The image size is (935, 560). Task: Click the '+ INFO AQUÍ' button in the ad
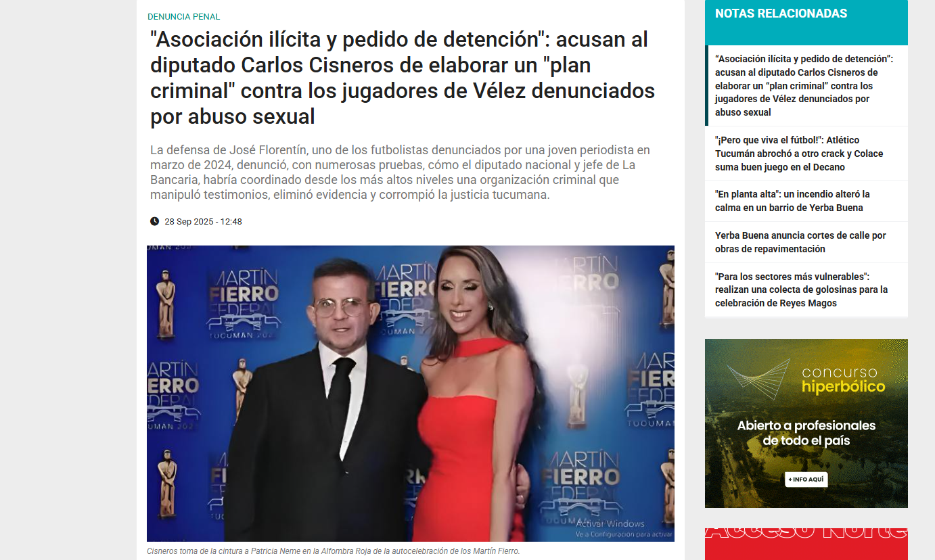806,479
